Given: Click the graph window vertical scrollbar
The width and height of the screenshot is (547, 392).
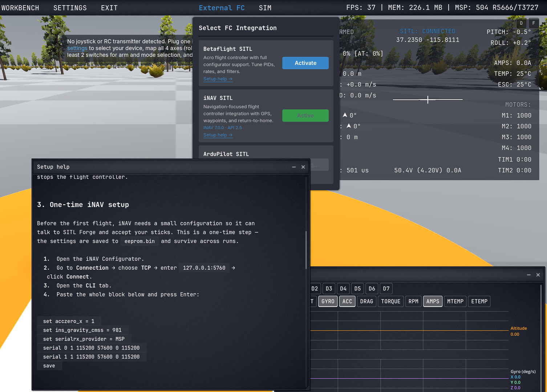Looking at the screenshot, I should pos(542,338).
